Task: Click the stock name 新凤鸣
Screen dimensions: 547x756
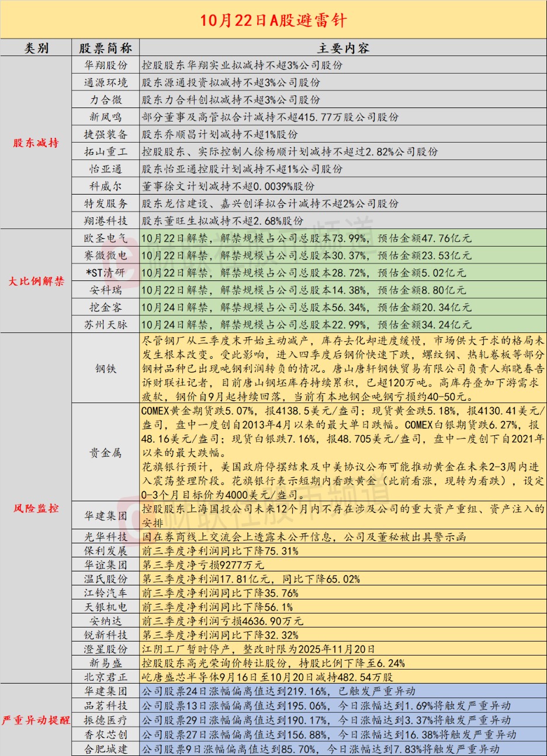Action: point(106,117)
